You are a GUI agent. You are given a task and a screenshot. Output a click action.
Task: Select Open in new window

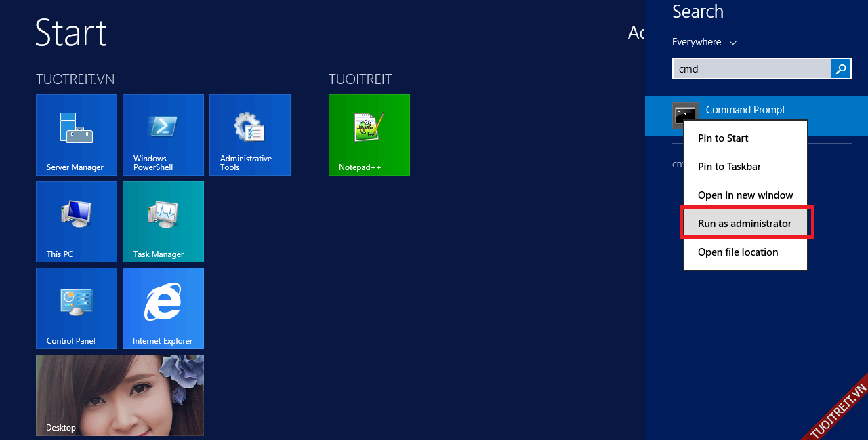745,195
